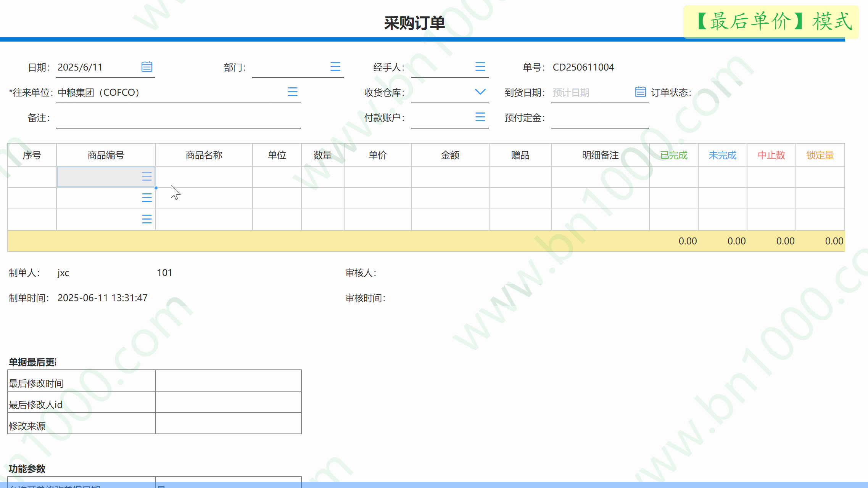Click the 明细备注 column header
The height and width of the screenshot is (488, 868).
pos(601,155)
